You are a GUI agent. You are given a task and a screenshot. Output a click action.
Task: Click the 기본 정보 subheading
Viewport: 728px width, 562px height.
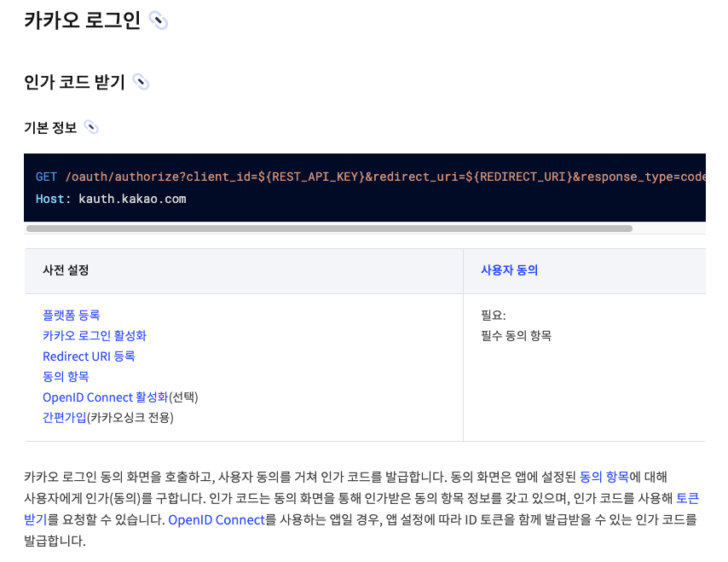click(x=50, y=127)
